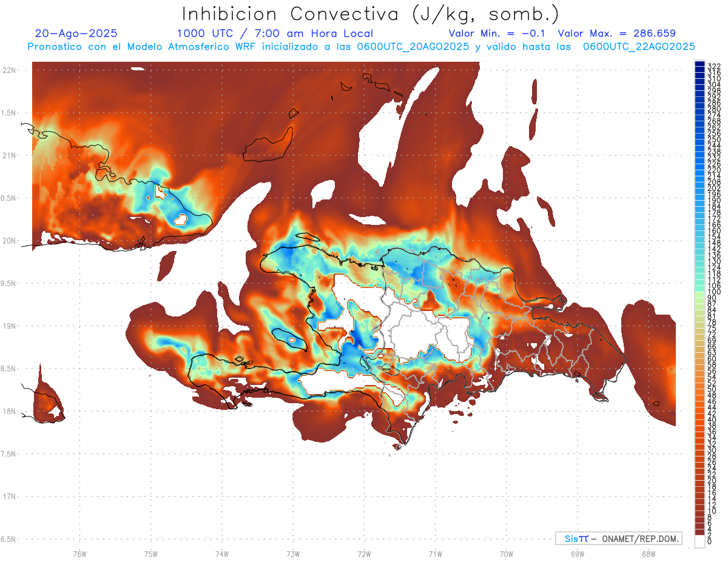Select the "Valor Min. = -0.1" text
Screen dimensions: 728x562
click(497, 33)
